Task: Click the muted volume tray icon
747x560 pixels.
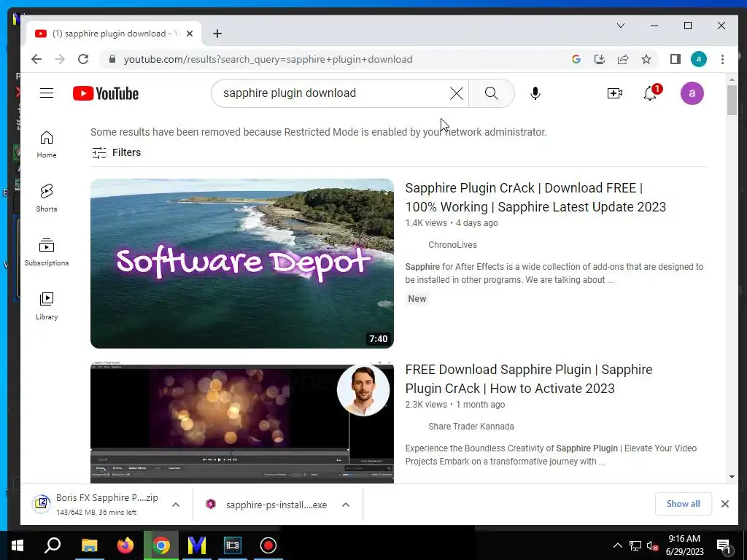Action: click(x=651, y=545)
